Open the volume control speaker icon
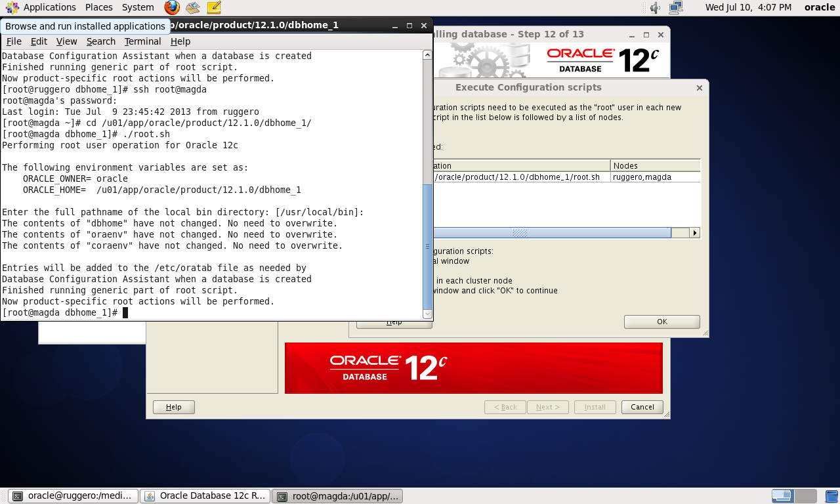 tap(654, 7)
